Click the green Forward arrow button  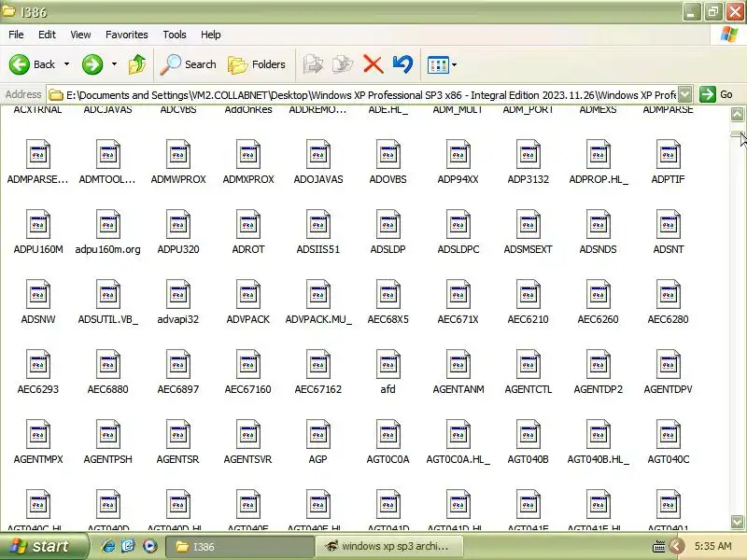(x=92, y=64)
